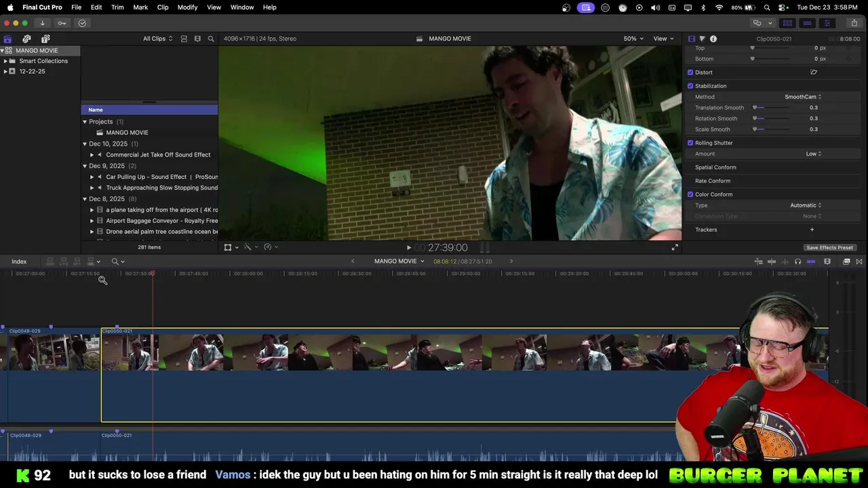Collapse the Dec 10, 2025 group
The image size is (868, 488).
click(85, 144)
